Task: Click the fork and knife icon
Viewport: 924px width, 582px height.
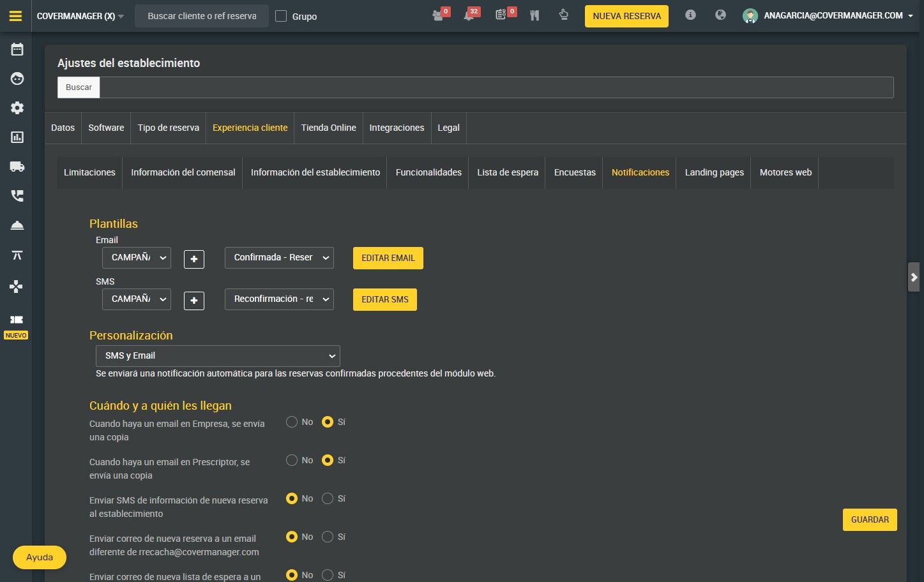Action: tap(534, 15)
